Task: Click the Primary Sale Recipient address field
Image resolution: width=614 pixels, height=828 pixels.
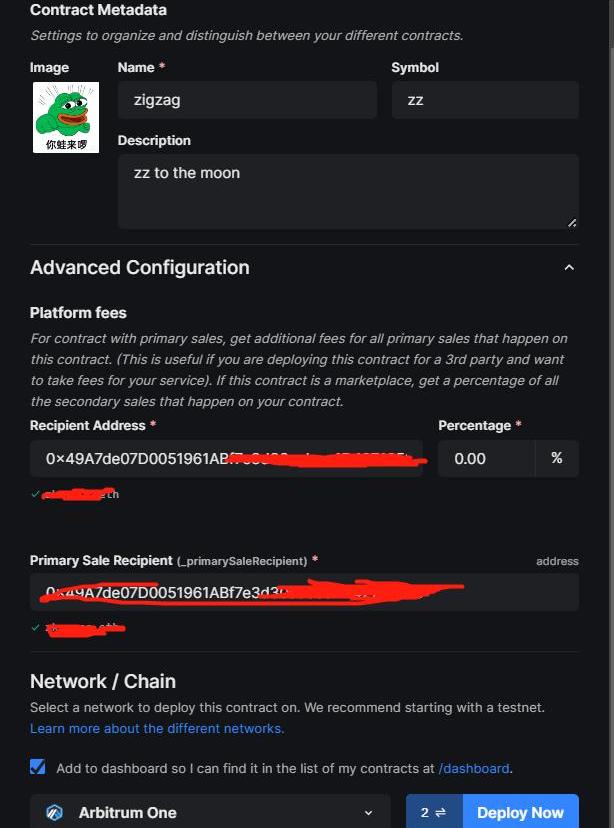Action: (x=304, y=592)
